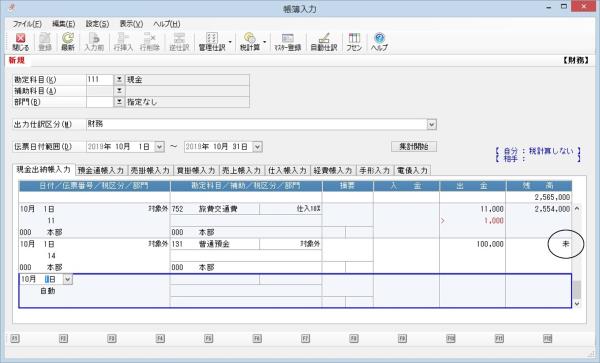Switch to the 仕入帳入力 tab
Screen dimensions: 600x363
tap(287, 171)
